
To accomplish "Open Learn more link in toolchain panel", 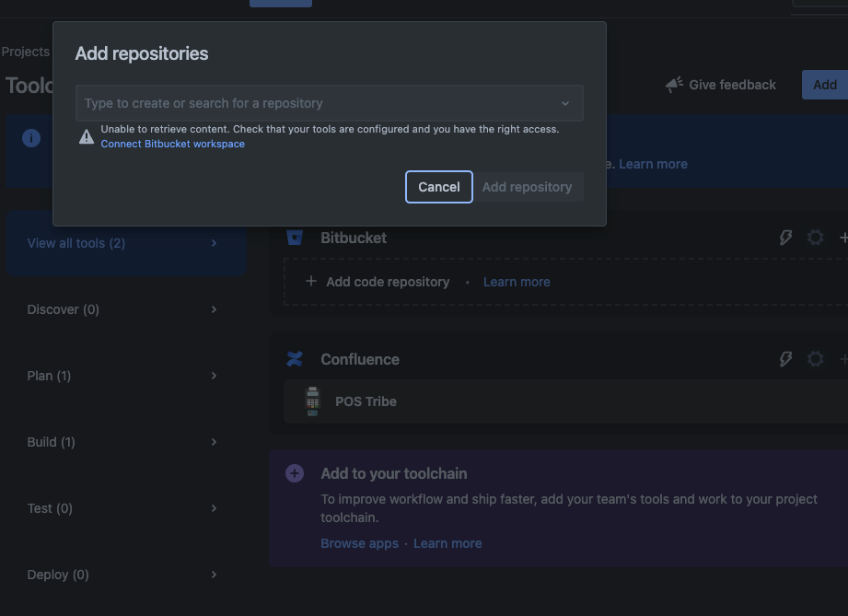I will pos(447,543).
